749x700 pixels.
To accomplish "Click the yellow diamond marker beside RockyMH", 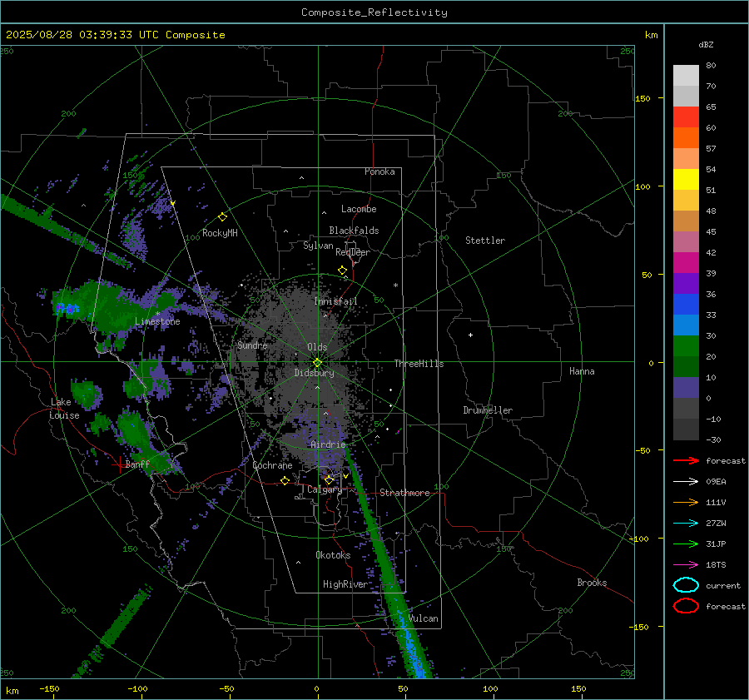I will [x=222, y=217].
